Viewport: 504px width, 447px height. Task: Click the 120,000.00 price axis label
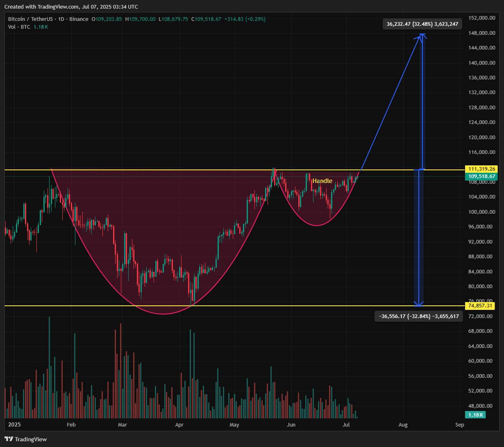click(x=481, y=137)
